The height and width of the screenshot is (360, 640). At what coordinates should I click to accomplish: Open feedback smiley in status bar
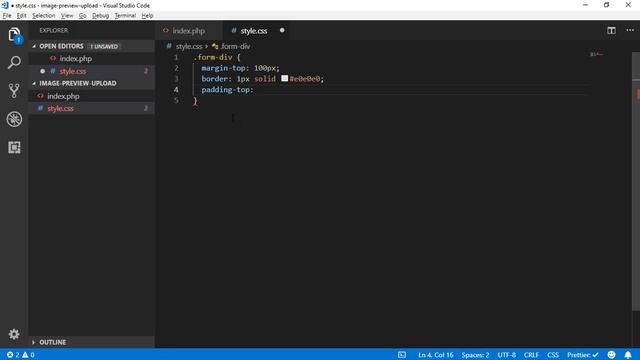click(611, 355)
